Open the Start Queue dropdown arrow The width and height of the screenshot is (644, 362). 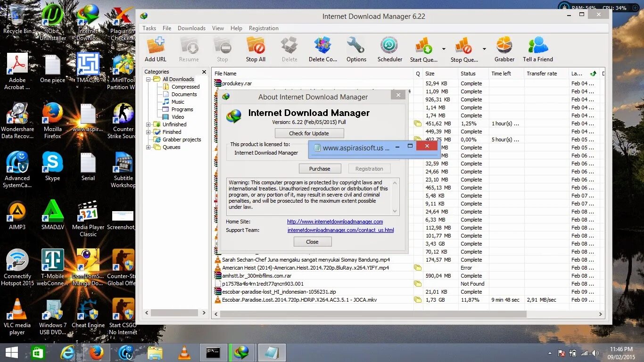tap(444, 49)
